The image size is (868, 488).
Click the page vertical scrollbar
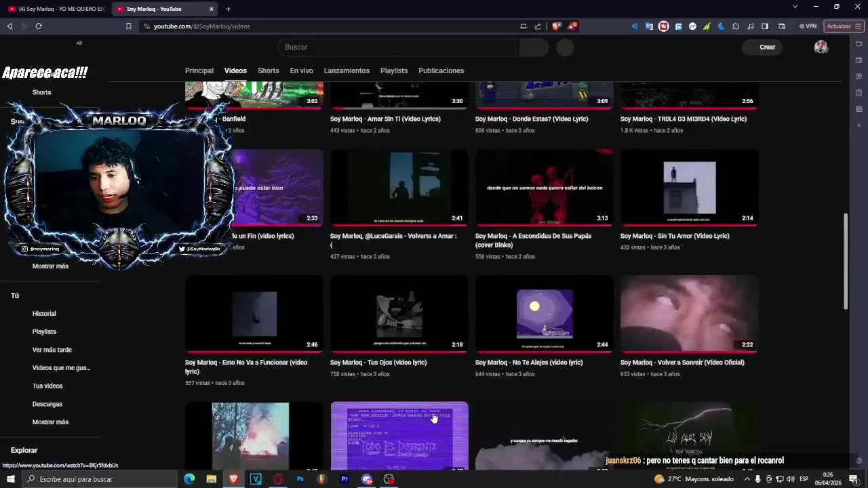tap(845, 261)
